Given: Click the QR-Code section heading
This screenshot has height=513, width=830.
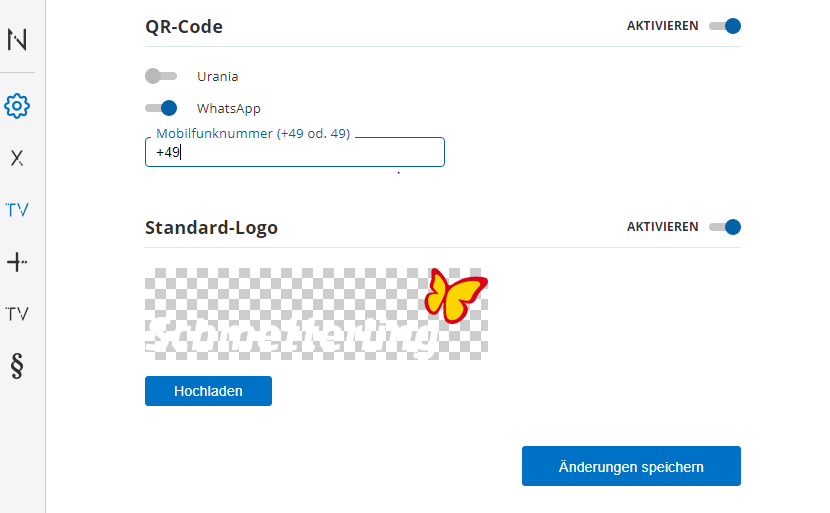Looking at the screenshot, I should 184,27.
